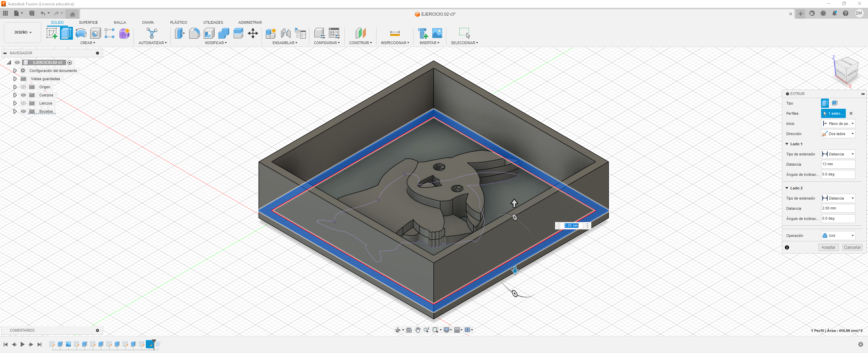Collapse the Lado 2 section
Image resolution: width=868 pixels, height=353 pixels.
tap(787, 188)
